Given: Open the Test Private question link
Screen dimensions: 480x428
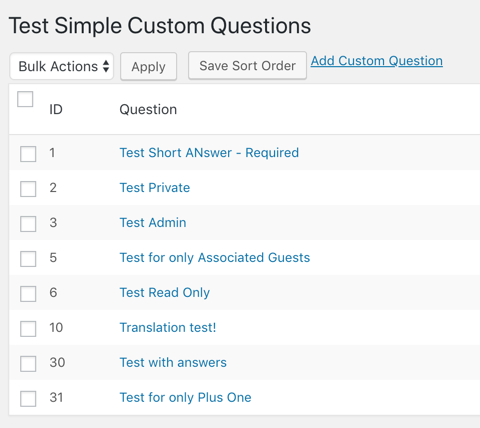Looking at the screenshot, I should coord(155,188).
